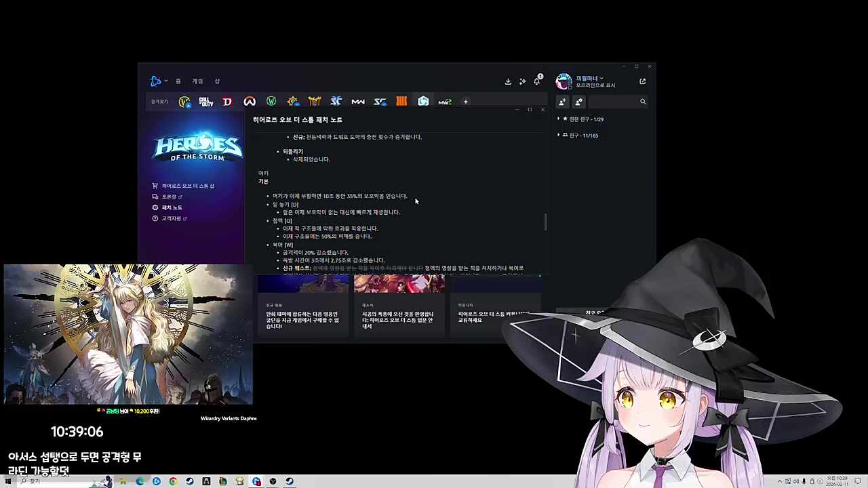Open the downloads icon in top bar
This screenshot has height=488, width=868.
[x=508, y=81]
